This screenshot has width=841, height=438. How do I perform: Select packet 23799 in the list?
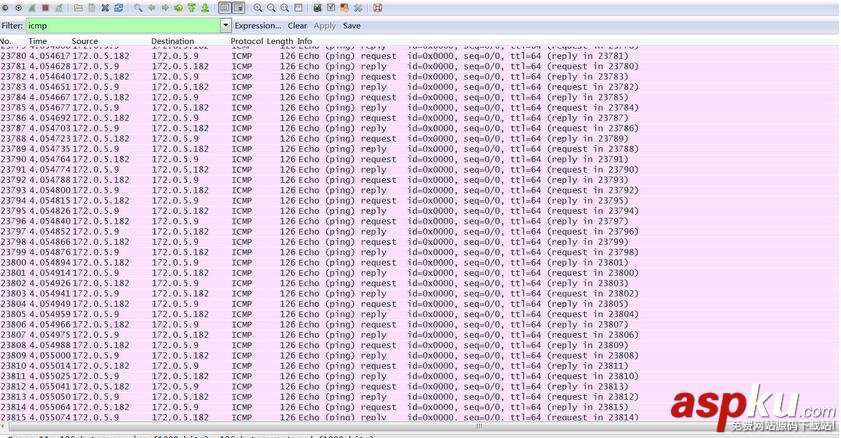click(418, 252)
